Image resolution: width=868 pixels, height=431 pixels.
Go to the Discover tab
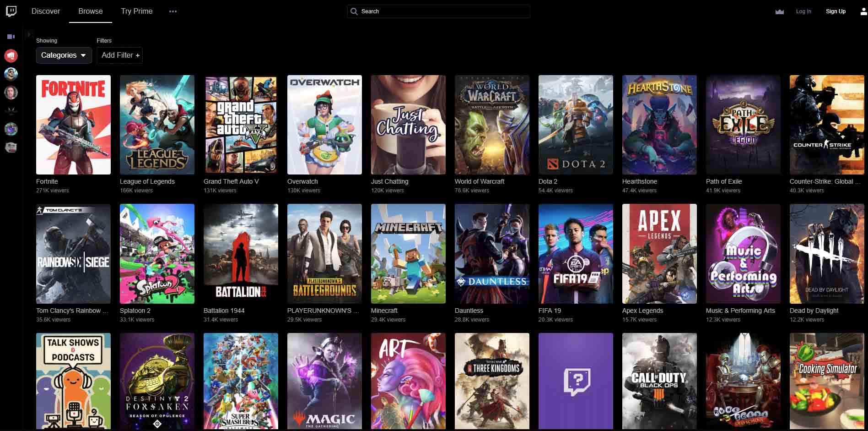tap(46, 11)
